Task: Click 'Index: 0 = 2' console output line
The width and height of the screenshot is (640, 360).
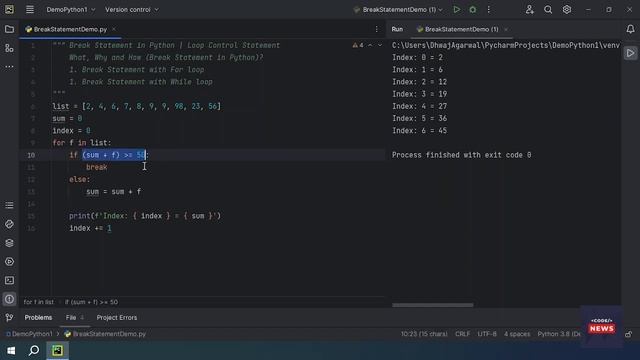Action: click(417, 58)
